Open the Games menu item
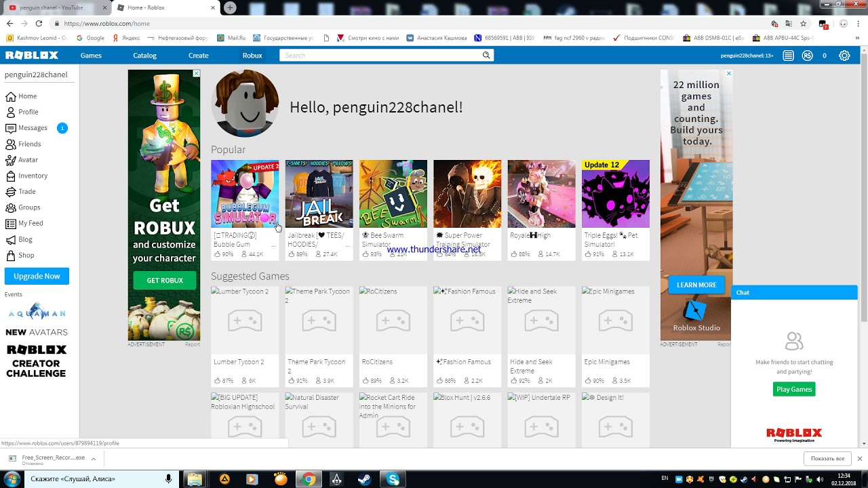868x488 pixels. point(91,56)
